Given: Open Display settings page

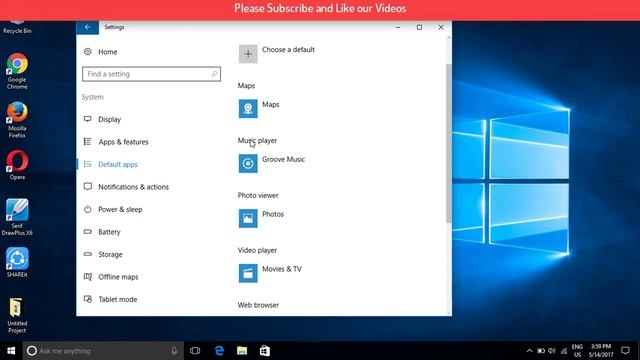Looking at the screenshot, I should pos(110,119).
